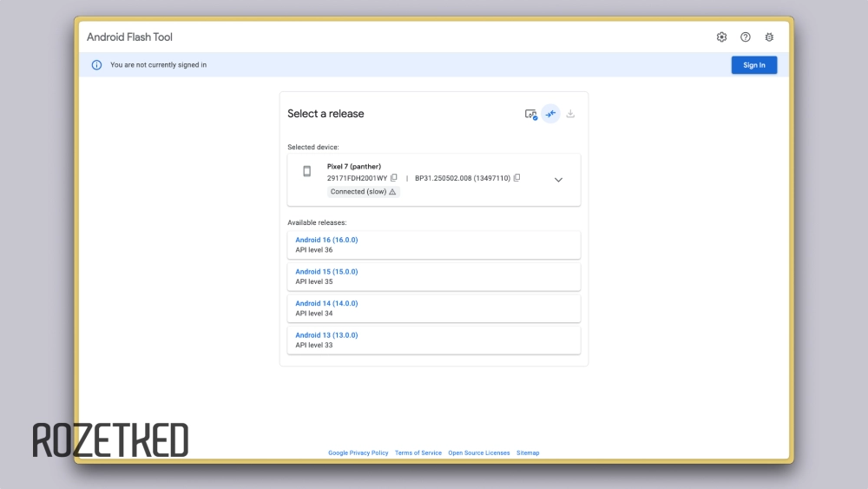Click the bug report icon

[769, 37]
